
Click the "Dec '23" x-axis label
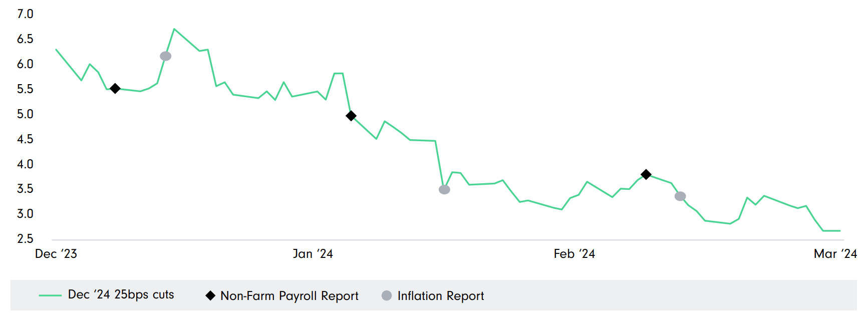pos(56,254)
